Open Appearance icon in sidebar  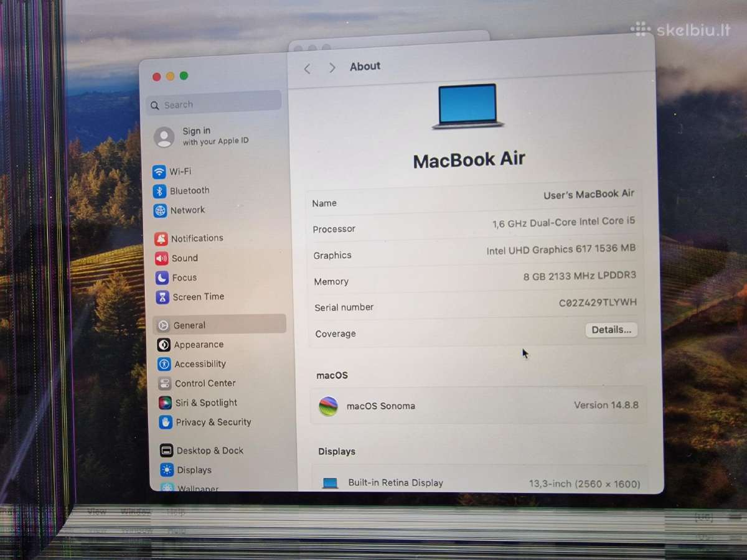[x=164, y=345]
